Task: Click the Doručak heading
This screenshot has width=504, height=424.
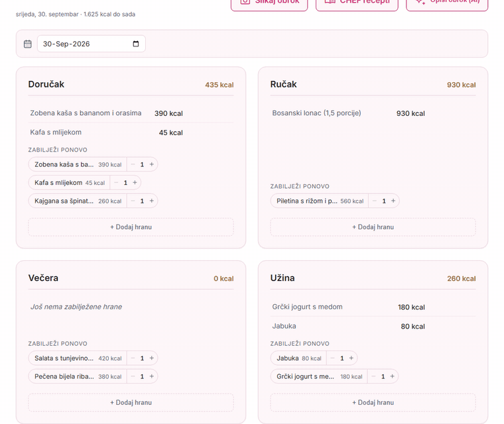Action: pos(46,84)
